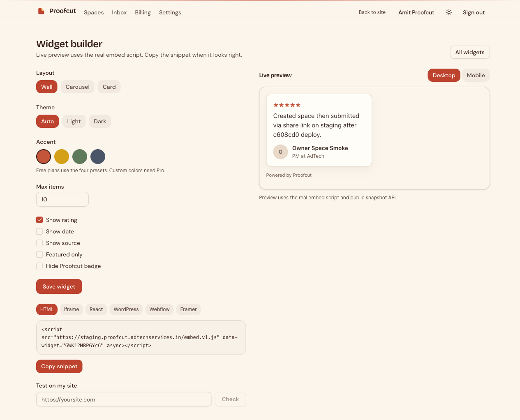Image resolution: width=520 pixels, height=420 pixels.
Task: Open All widgets
Action: [470, 52]
